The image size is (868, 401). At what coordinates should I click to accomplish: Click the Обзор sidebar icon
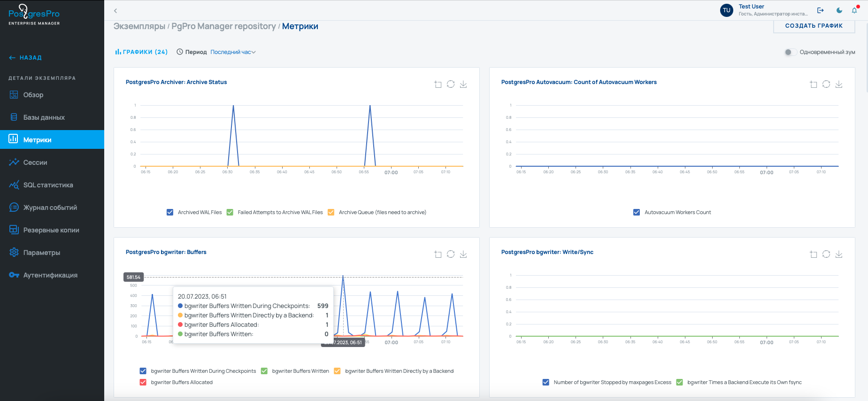tap(14, 95)
